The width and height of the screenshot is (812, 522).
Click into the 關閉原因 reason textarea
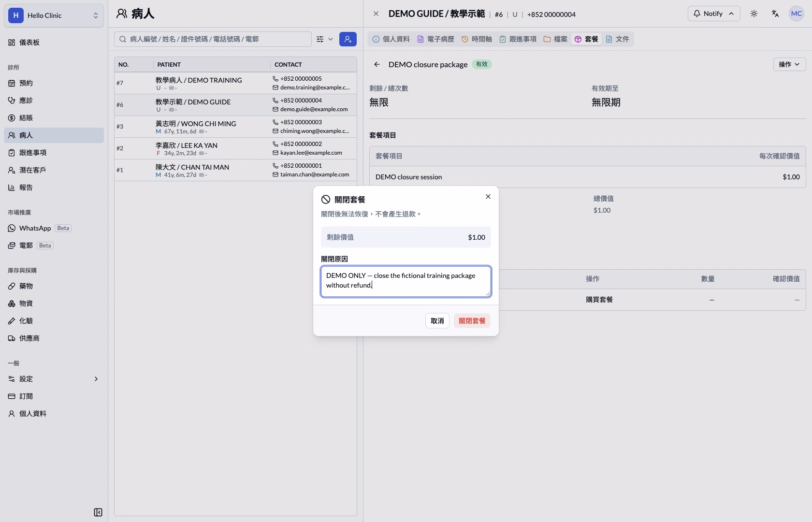(x=406, y=281)
